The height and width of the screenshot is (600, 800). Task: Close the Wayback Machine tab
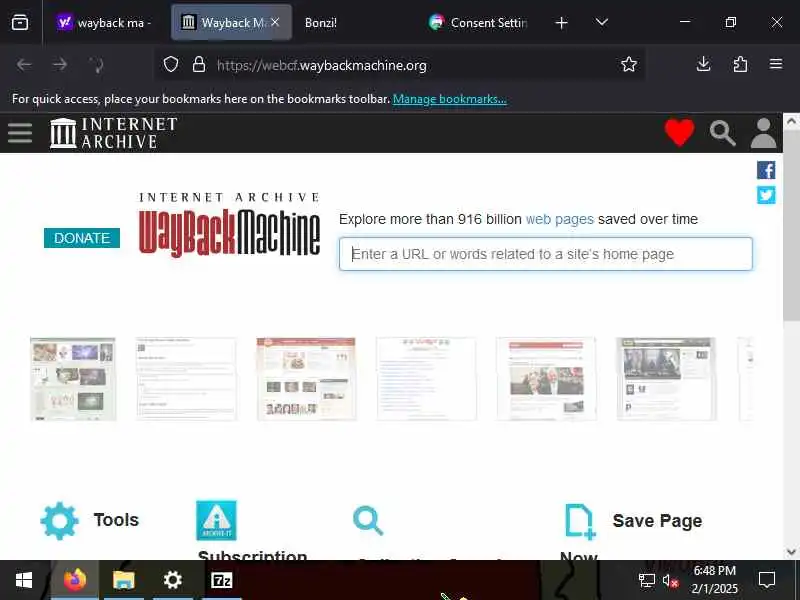tap(275, 22)
